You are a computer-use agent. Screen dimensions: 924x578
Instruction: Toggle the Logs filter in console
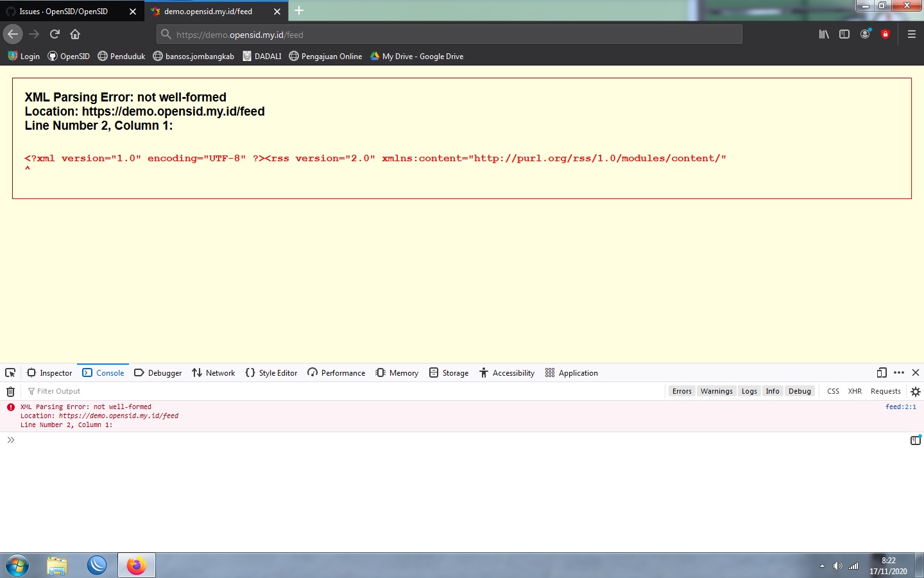749,391
